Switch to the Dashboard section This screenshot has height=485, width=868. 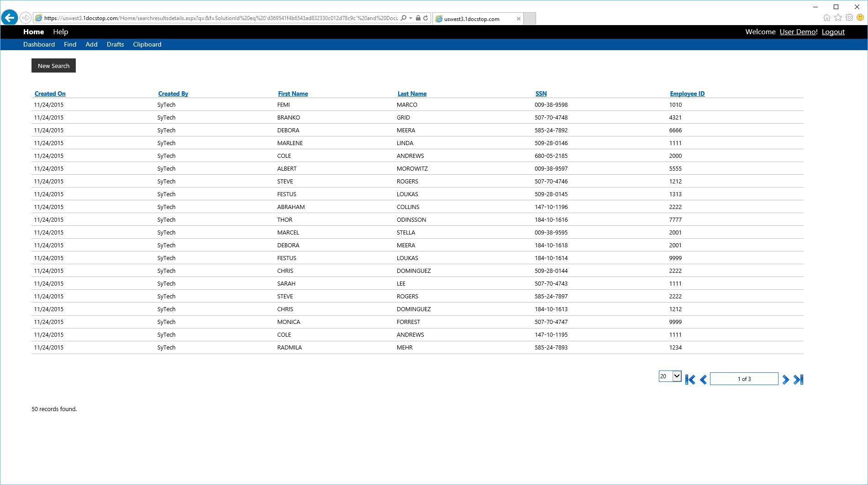click(x=39, y=44)
